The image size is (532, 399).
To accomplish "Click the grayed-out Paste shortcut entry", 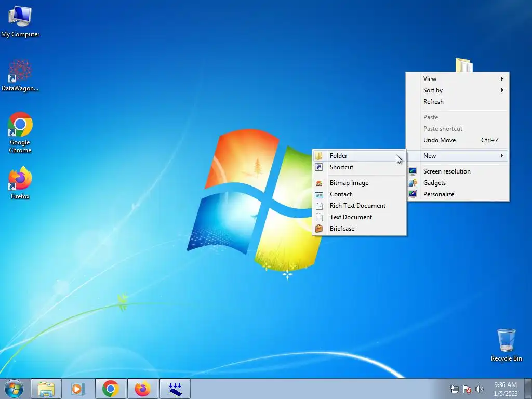I will pos(457,129).
